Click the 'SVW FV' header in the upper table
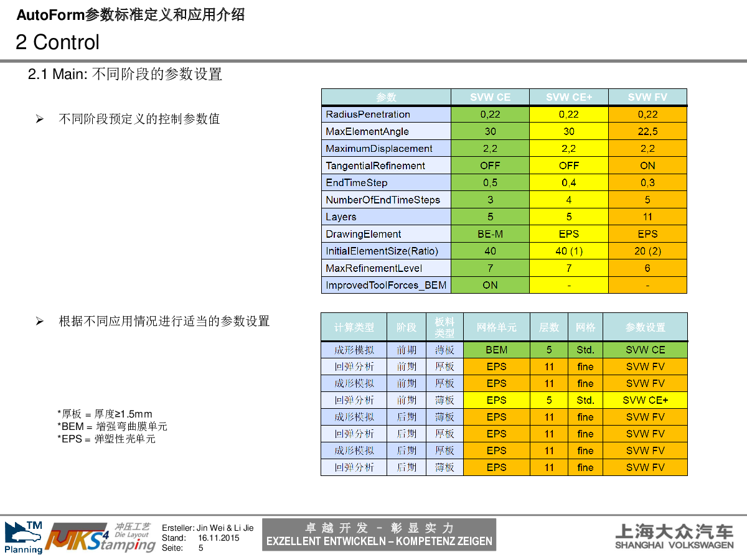The height and width of the screenshot is (560, 747). coord(647,97)
